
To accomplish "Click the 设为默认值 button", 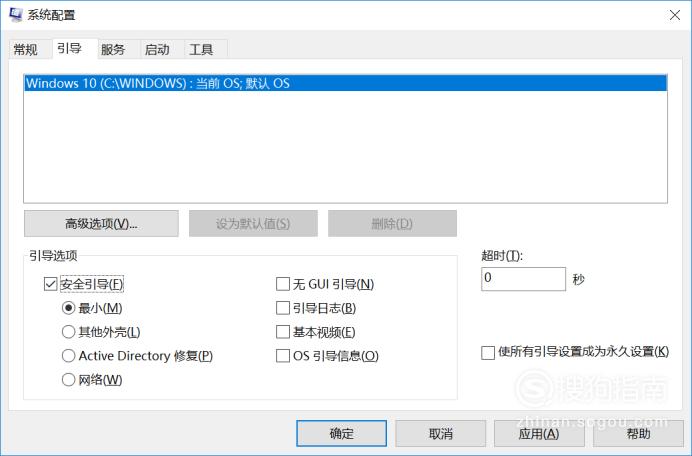I will [x=253, y=224].
